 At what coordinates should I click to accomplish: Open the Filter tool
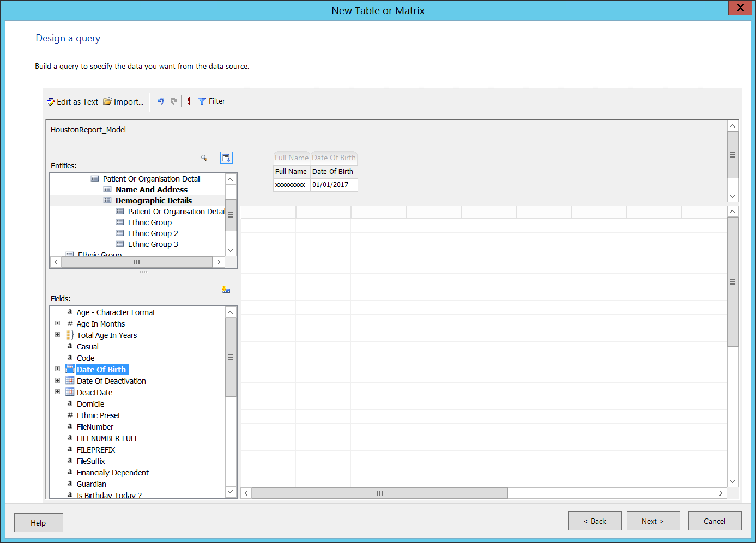point(211,101)
